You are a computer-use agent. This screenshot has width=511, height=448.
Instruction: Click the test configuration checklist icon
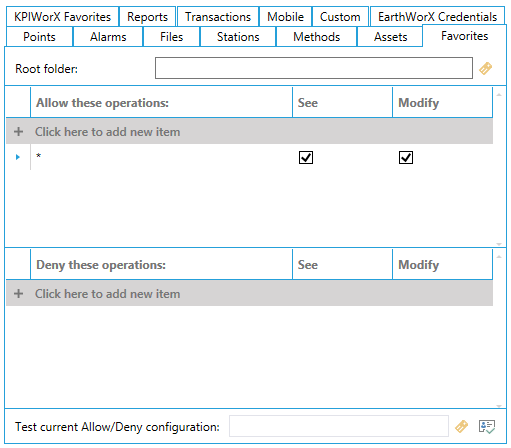point(487,426)
